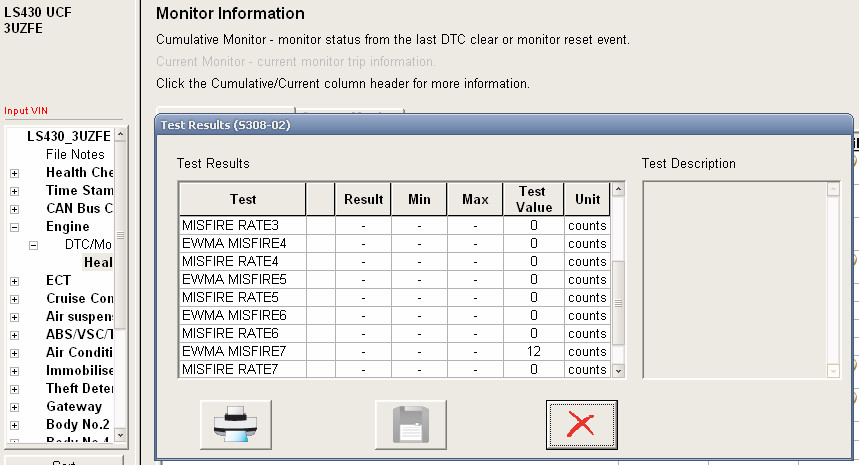Click the printer icon to print results
The image size is (859, 465).
coord(236,424)
